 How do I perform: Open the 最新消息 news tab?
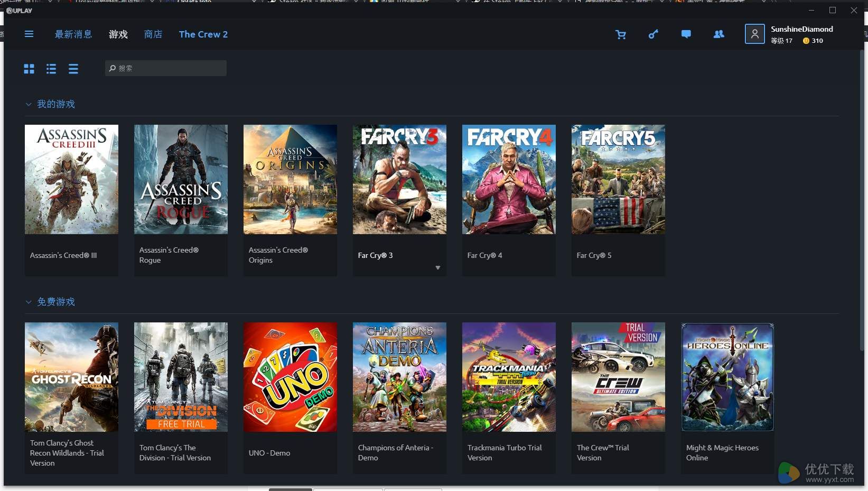(x=73, y=34)
